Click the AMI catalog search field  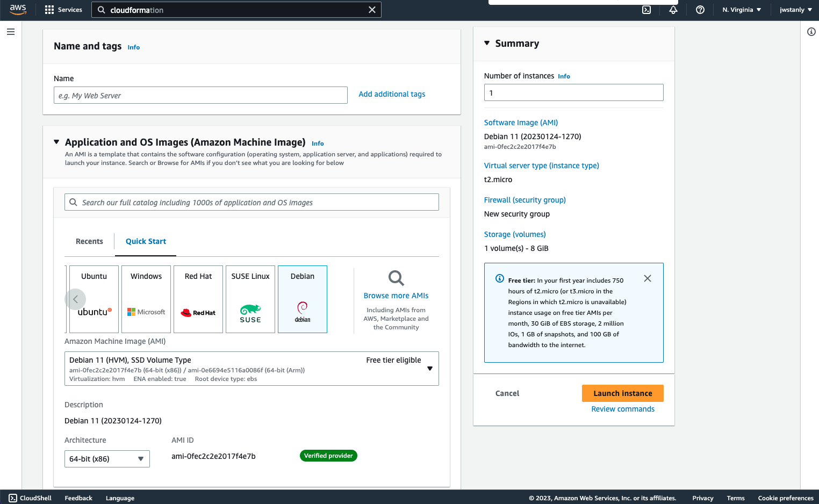[x=252, y=202]
